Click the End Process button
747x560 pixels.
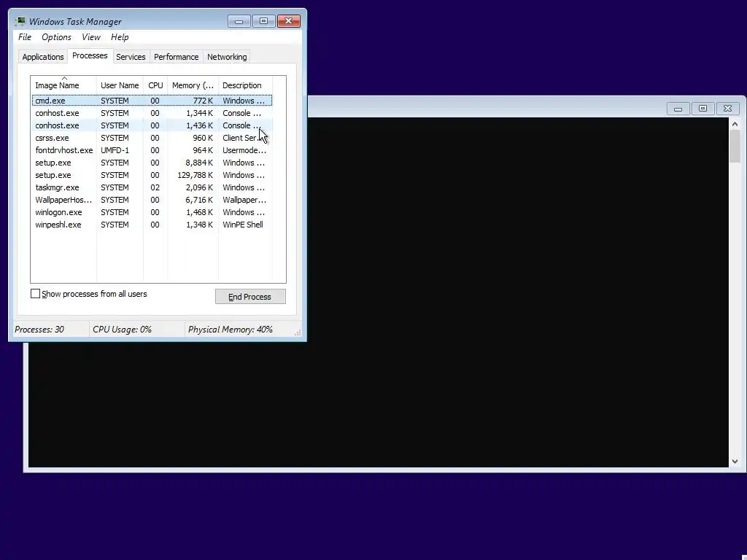[250, 297]
